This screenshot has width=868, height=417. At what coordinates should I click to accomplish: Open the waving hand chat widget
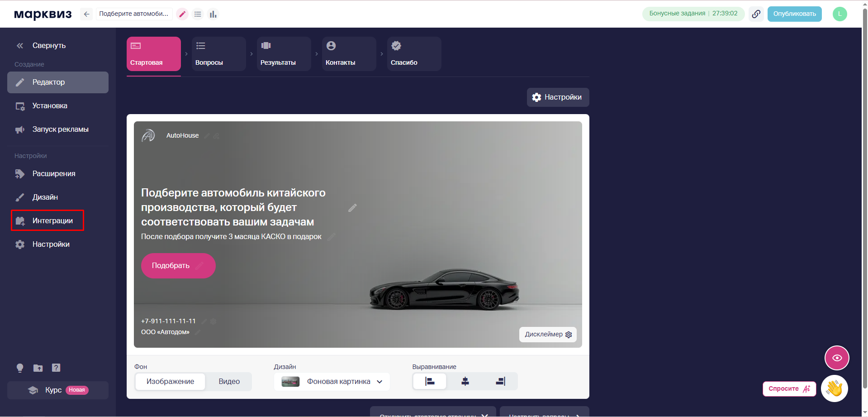pos(835,388)
